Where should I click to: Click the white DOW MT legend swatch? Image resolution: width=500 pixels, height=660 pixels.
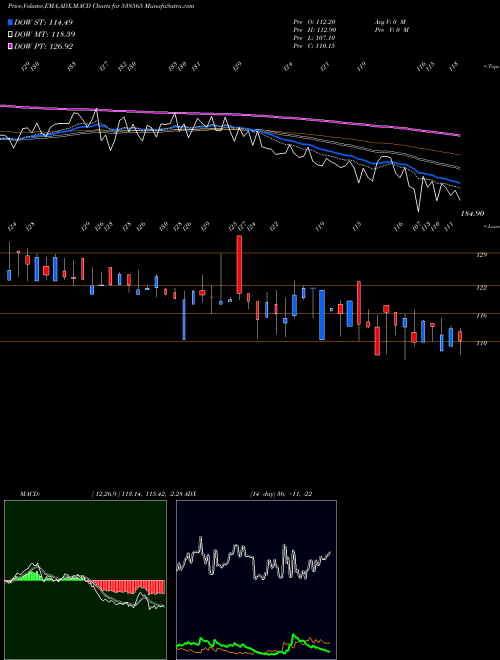[x=10, y=34]
